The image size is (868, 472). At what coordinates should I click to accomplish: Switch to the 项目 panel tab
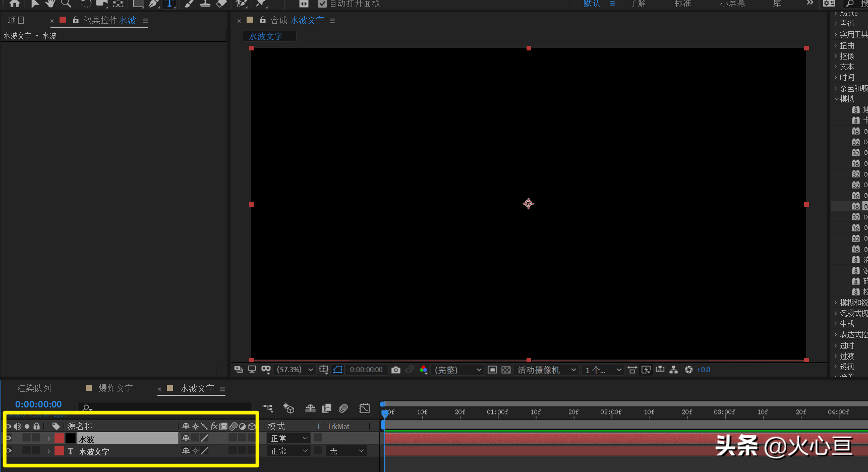click(x=16, y=21)
